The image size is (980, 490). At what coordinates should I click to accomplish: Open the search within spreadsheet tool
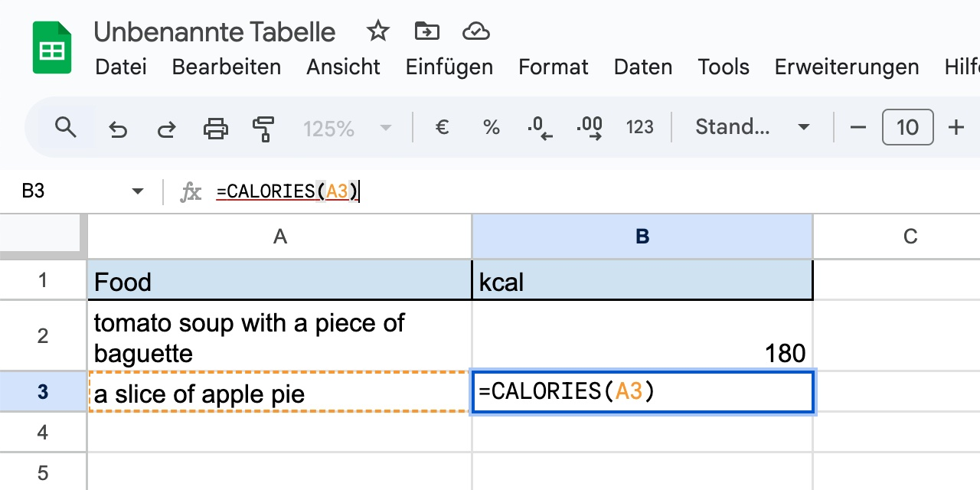click(65, 127)
